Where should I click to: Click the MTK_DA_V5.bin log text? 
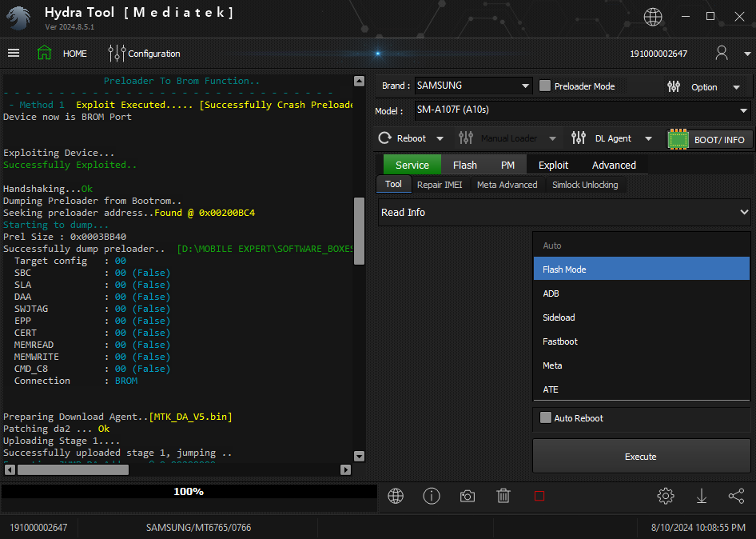tap(190, 417)
